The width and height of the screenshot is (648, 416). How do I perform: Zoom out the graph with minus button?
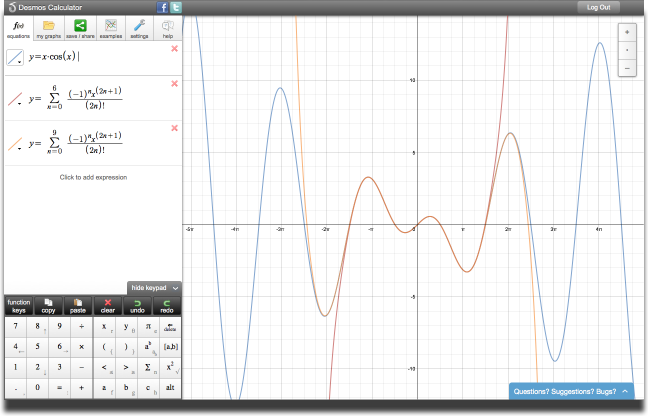coord(627,68)
